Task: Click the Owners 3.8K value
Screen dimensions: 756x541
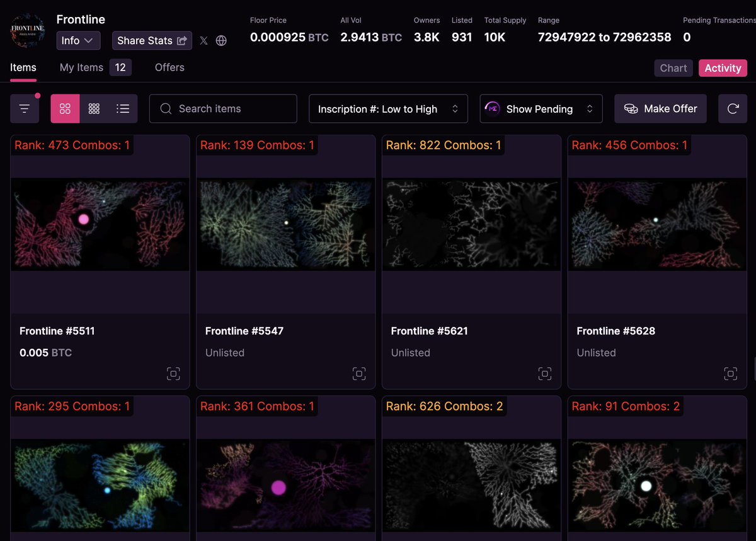Action: coord(427,37)
